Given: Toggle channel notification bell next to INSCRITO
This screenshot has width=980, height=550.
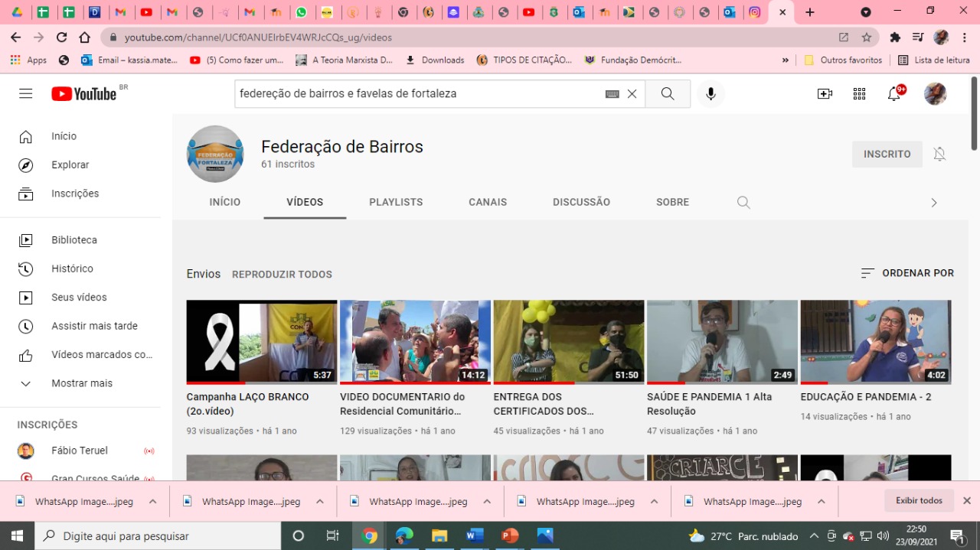Looking at the screenshot, I should [939, 154].
